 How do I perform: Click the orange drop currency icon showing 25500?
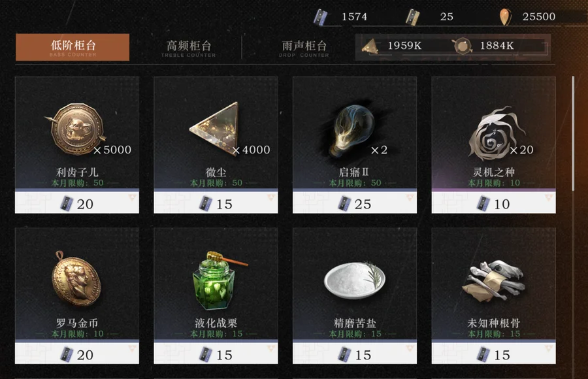[x=506, y=17]
